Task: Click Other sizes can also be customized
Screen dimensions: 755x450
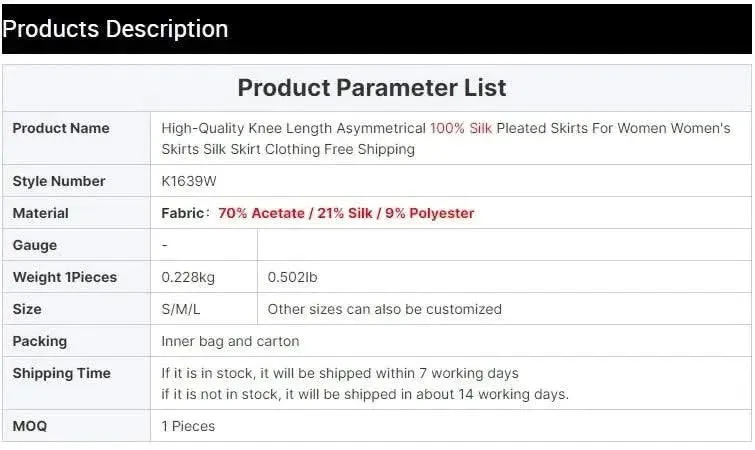Action: (x=384, y=309)
